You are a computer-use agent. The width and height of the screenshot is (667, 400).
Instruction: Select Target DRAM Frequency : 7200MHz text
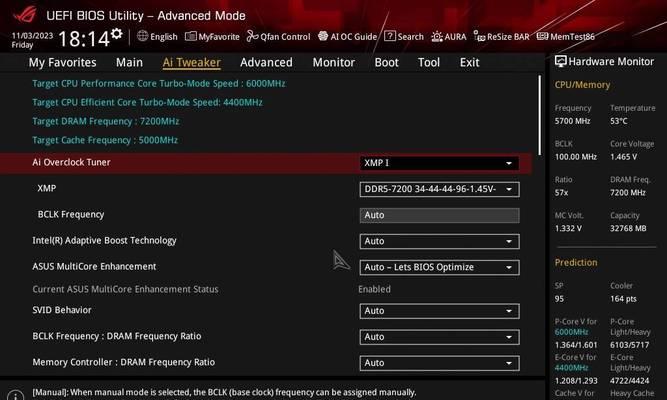point(106,121)
